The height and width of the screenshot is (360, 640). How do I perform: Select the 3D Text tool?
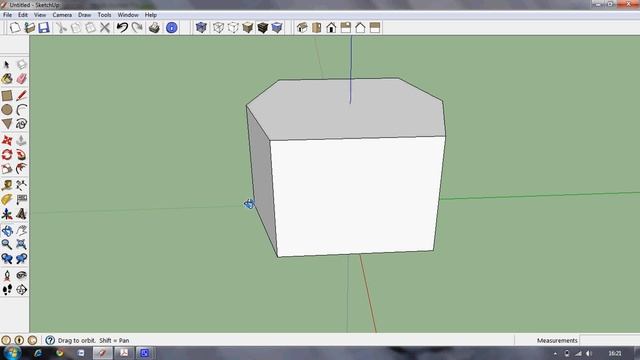point(21,213)
